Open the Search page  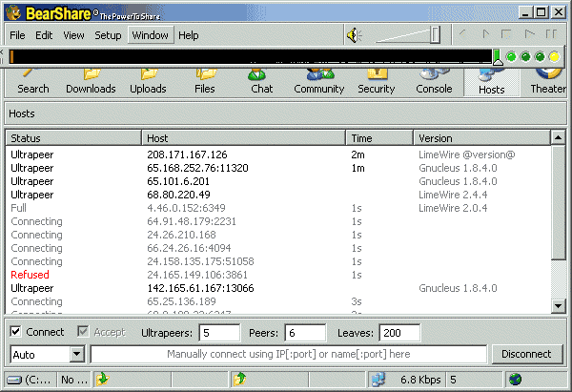(x=32, y=82)
